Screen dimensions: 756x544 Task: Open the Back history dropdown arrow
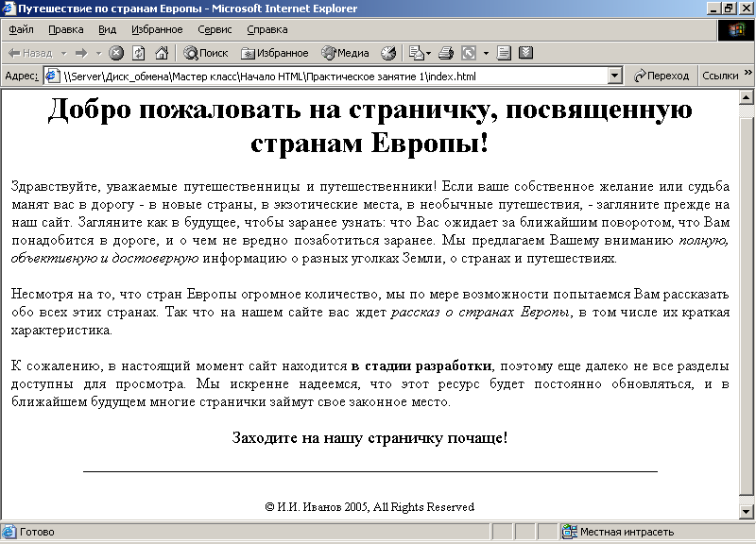[63, 53]
